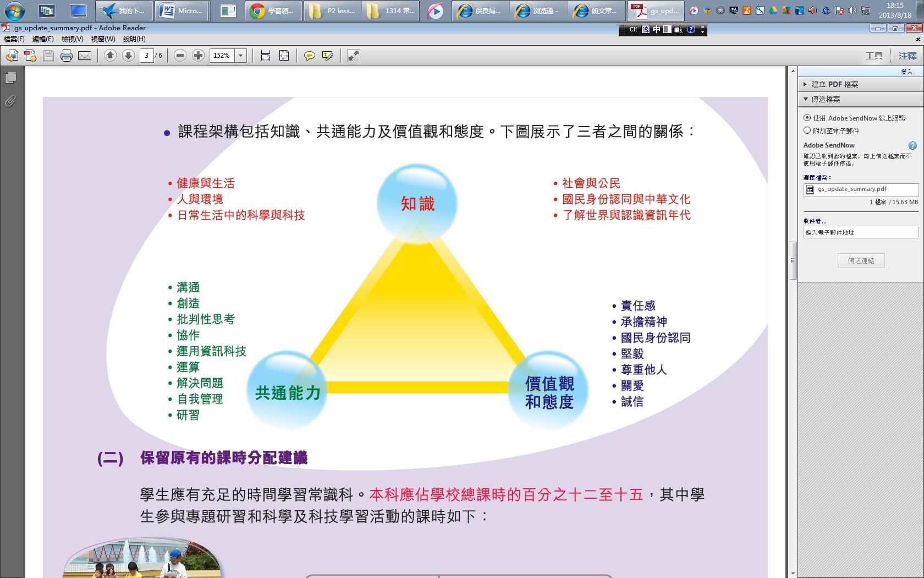
Task: Click the recipient email address field
Action: click(x=861, y=232)
